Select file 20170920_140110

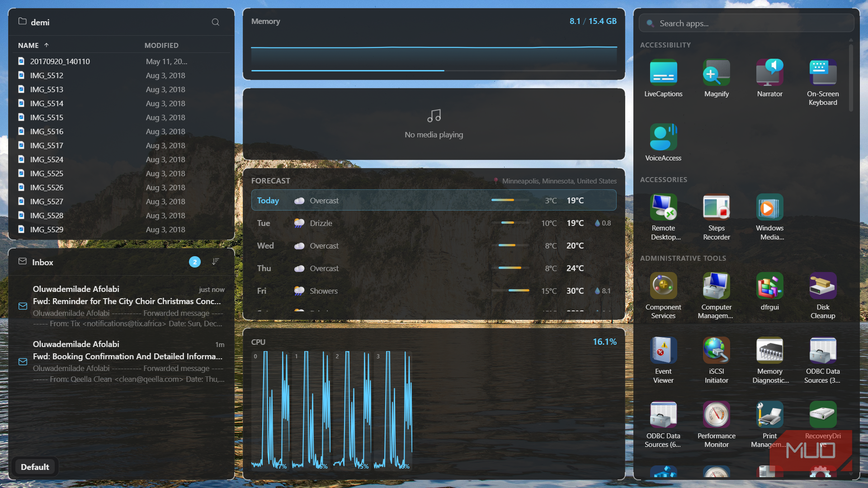tap(122, 61)
